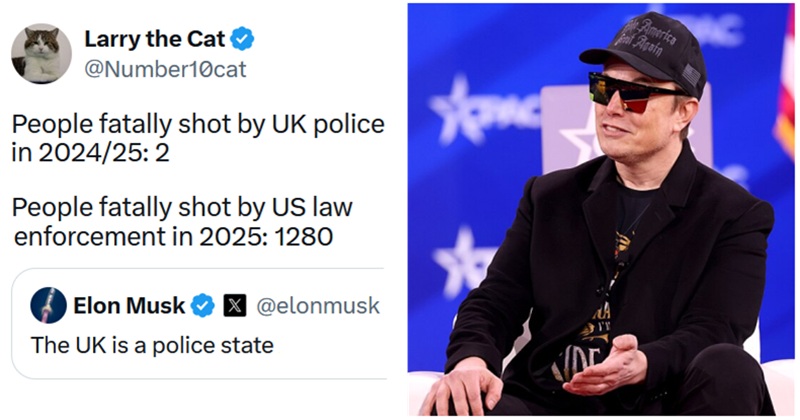Click the verified badge beside Larry the Cat

(242, 40)
